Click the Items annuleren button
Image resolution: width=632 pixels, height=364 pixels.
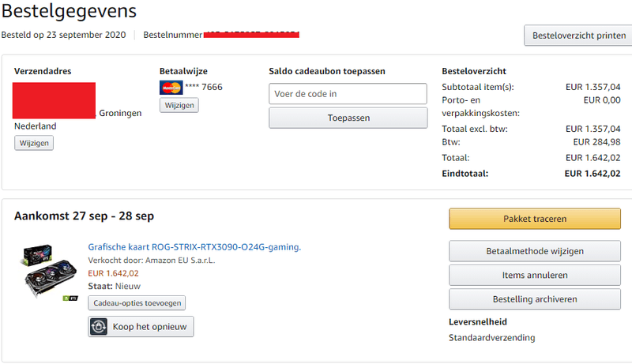(x=536, y=276)
